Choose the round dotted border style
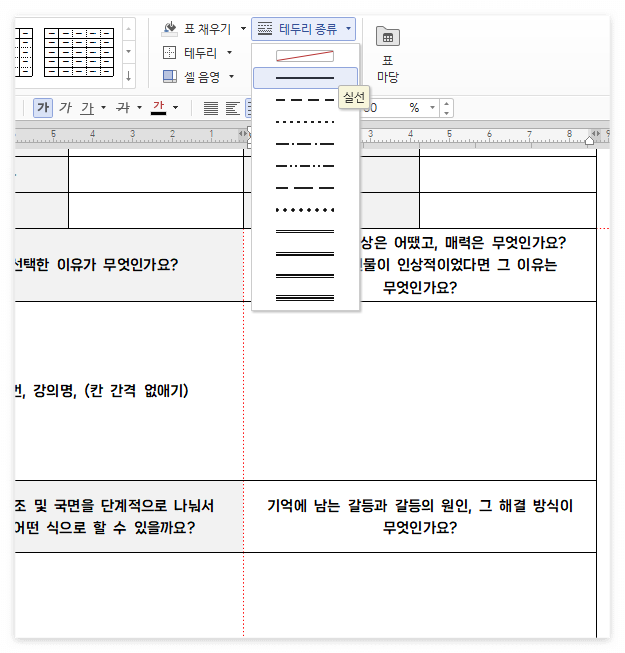The width and height of the screenshot is (625, 653). 305,210
